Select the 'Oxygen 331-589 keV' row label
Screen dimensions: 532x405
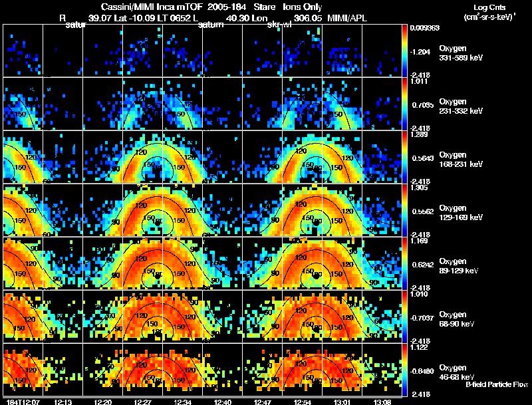click(461, 53)
